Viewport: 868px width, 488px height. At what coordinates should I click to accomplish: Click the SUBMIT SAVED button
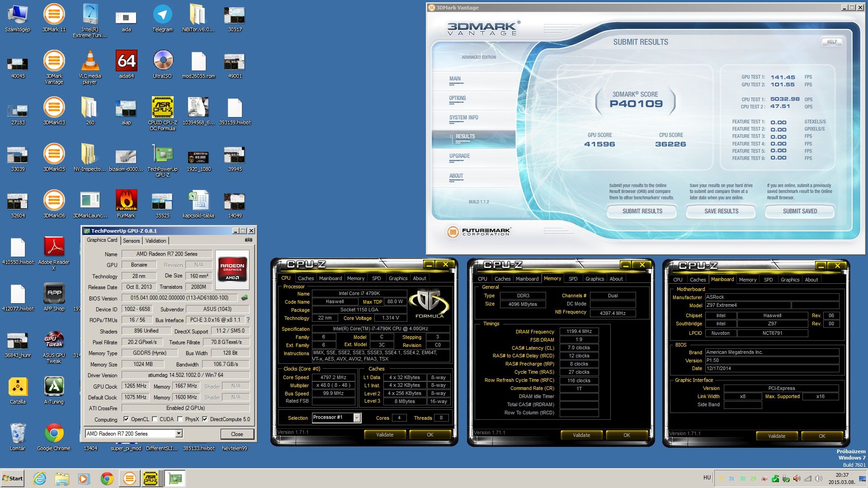point(800,211)
